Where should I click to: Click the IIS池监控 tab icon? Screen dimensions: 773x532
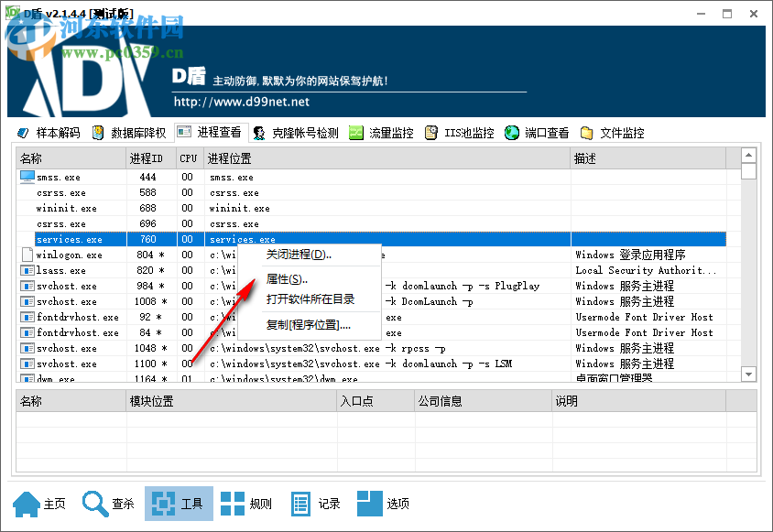pos(431,133)
